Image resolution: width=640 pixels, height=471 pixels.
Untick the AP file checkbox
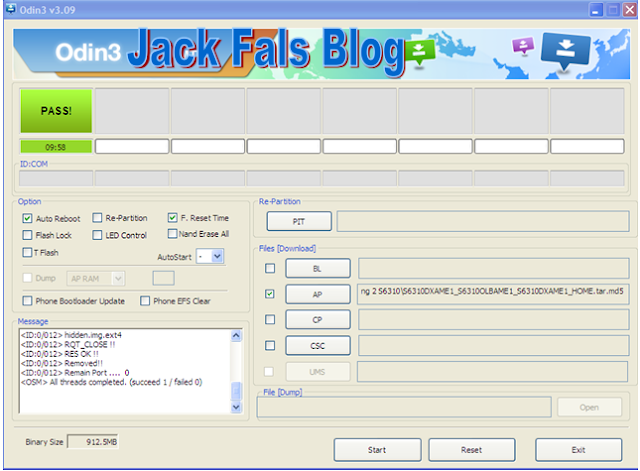tap(270, 294)
